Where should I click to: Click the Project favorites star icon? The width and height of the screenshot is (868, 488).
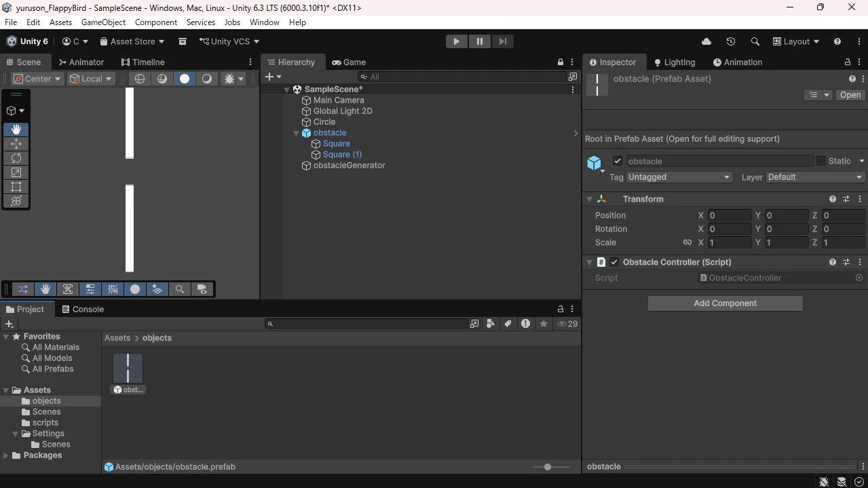pos(544,324)
